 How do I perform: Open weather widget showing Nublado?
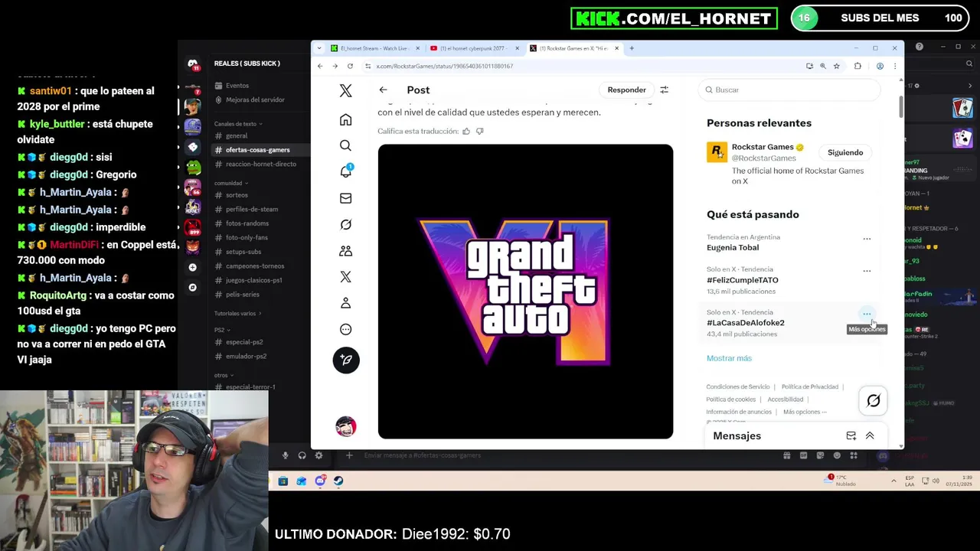pyautogui.click(x=841, y=481)
